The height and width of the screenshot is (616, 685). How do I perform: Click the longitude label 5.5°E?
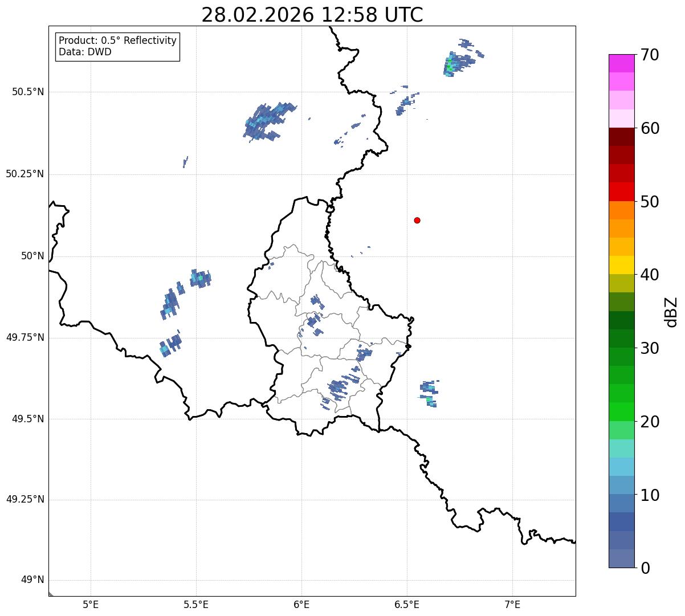point(196,604)
